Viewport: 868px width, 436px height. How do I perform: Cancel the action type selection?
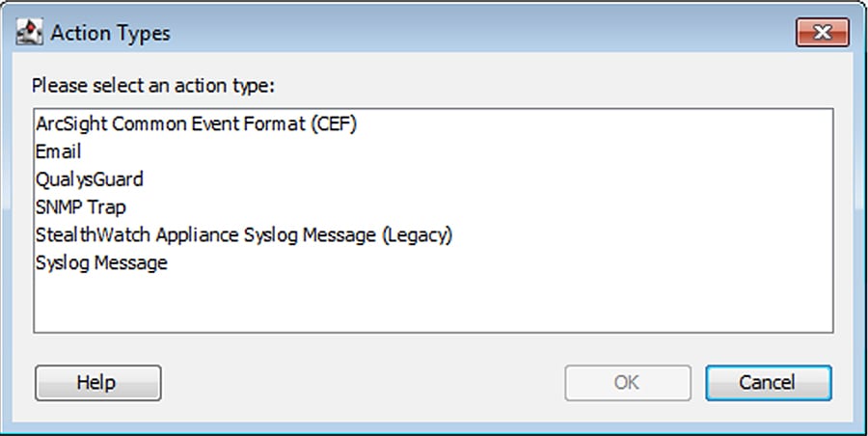[769, 382]
